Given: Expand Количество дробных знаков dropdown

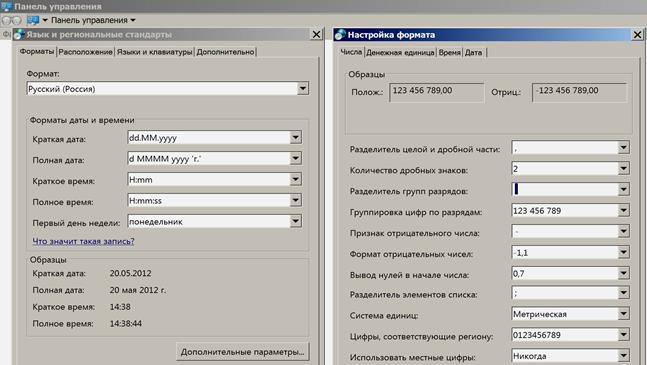Looking at the screenshot, I should click(623, 168).
